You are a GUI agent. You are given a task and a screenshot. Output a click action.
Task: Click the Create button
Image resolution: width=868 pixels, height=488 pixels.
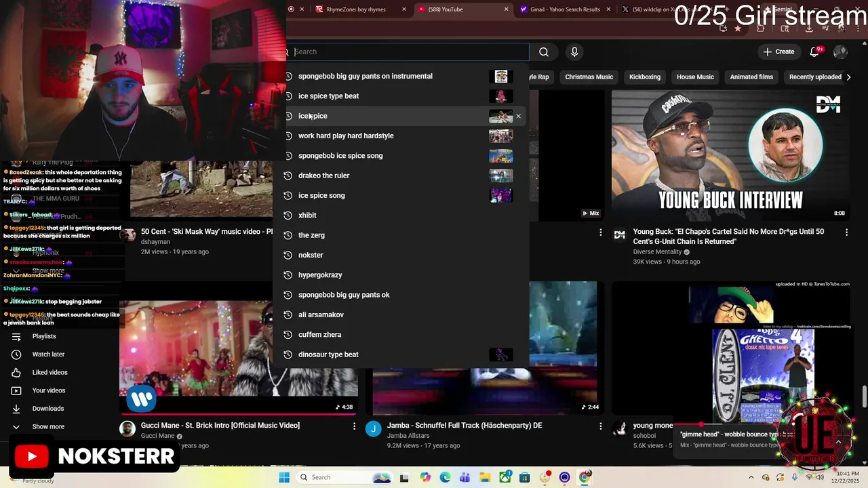click(x=778, y=52)
